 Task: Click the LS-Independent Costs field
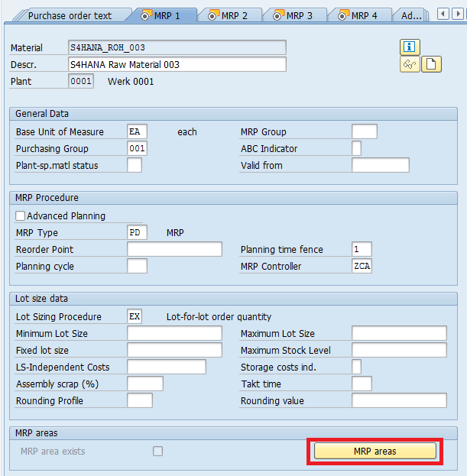167,367
